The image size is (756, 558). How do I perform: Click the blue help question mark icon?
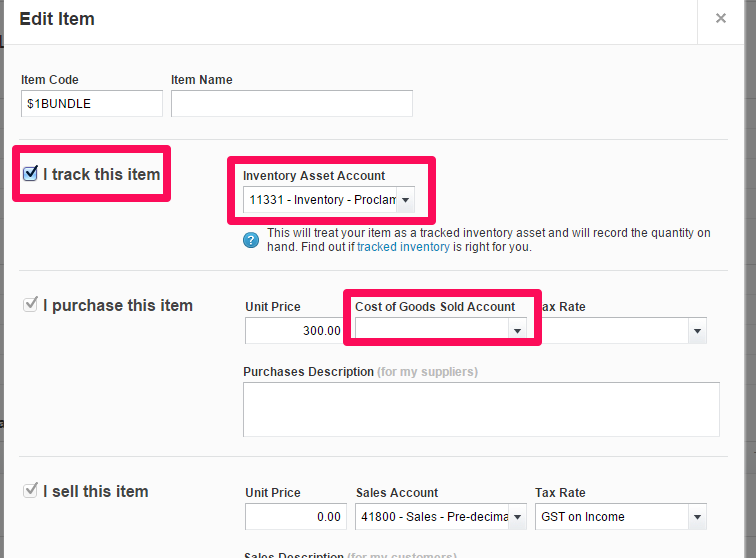252,240
